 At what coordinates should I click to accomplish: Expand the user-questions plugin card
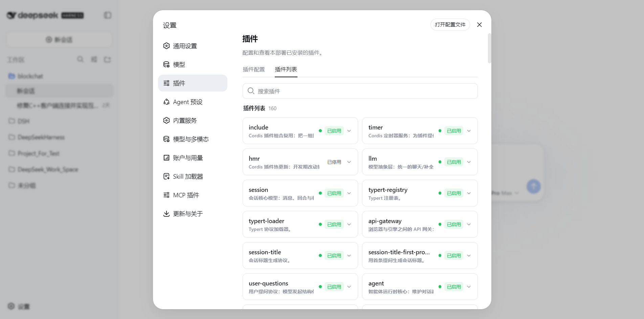point(349,286)
